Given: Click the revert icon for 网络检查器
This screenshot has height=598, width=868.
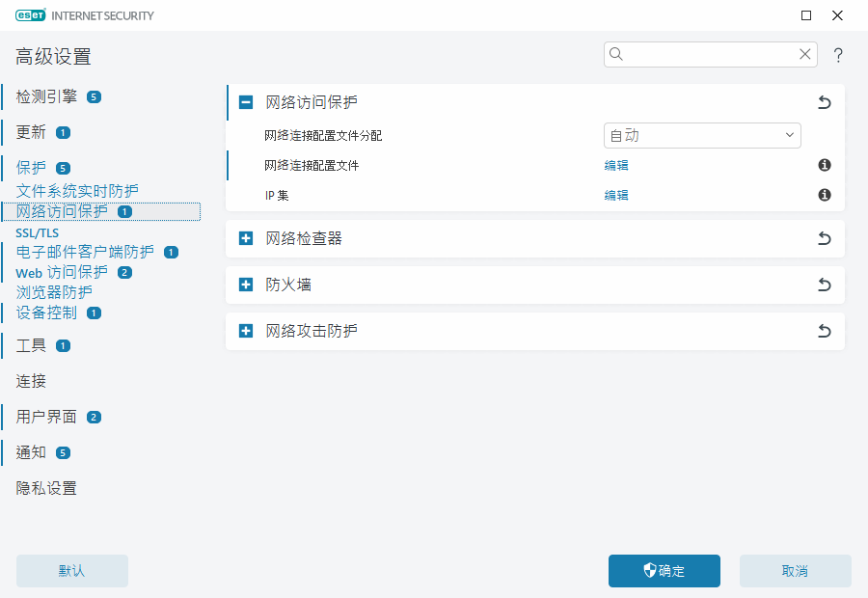Looking at the screenshot, I should (x=824, y=238).
